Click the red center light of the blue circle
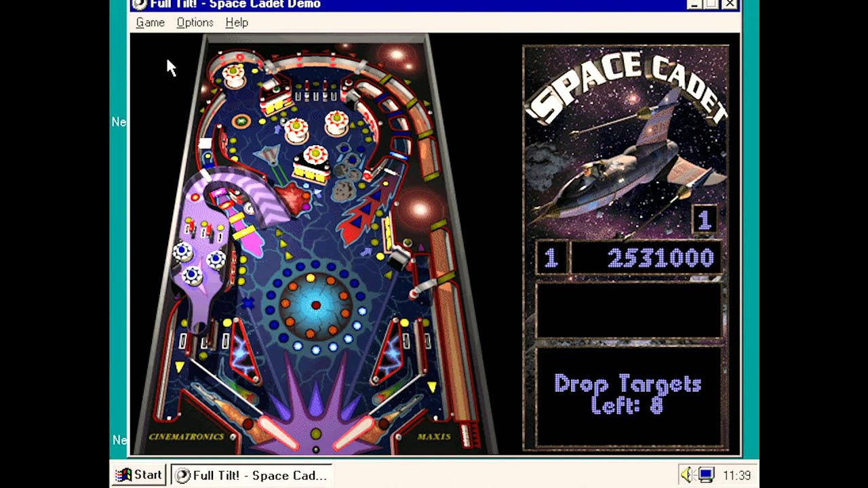 (x=315, y=306)
